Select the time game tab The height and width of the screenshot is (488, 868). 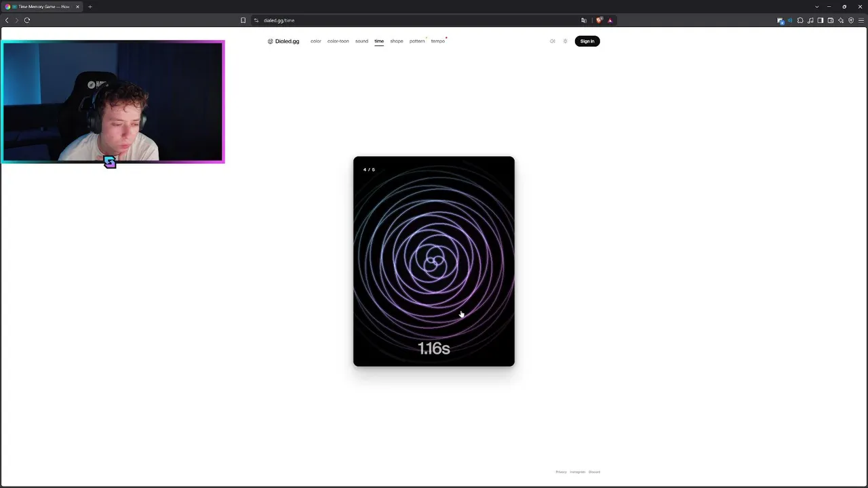coord(379,41)
